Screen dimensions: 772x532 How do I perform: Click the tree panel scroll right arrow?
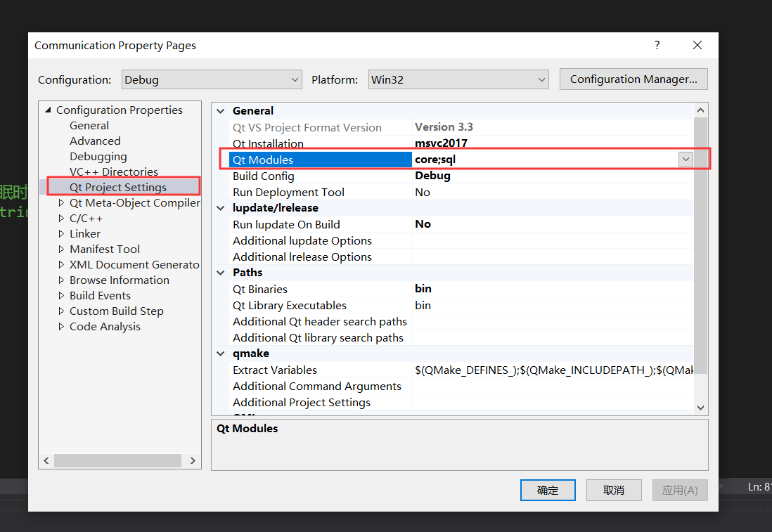pos(193,460)
